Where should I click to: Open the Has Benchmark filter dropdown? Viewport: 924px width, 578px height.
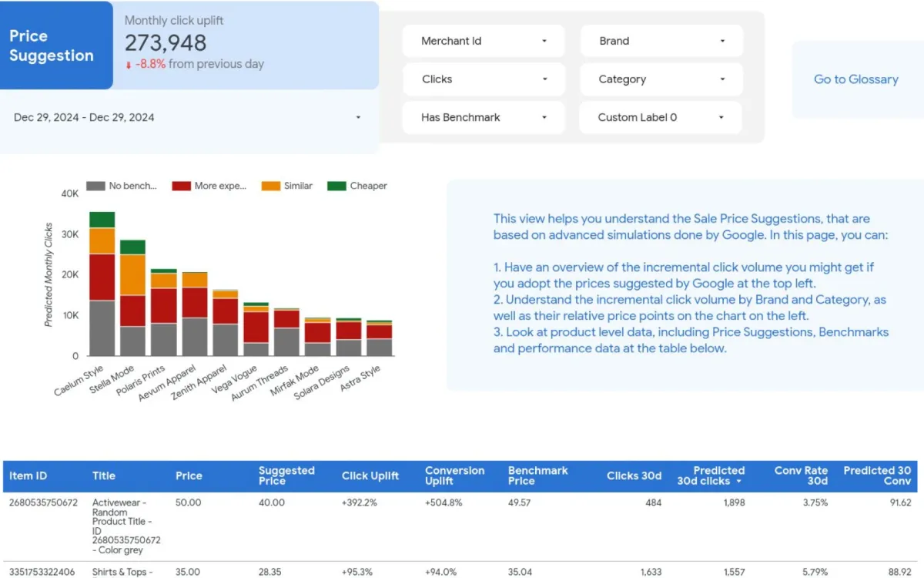point(483,117)
